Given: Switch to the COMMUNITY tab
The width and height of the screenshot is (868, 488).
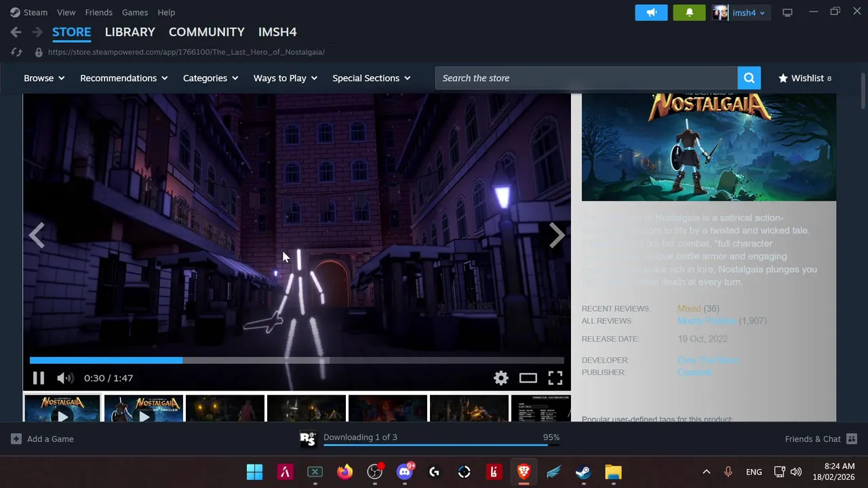Looking at the screenshot, I should tap(207, 32).
